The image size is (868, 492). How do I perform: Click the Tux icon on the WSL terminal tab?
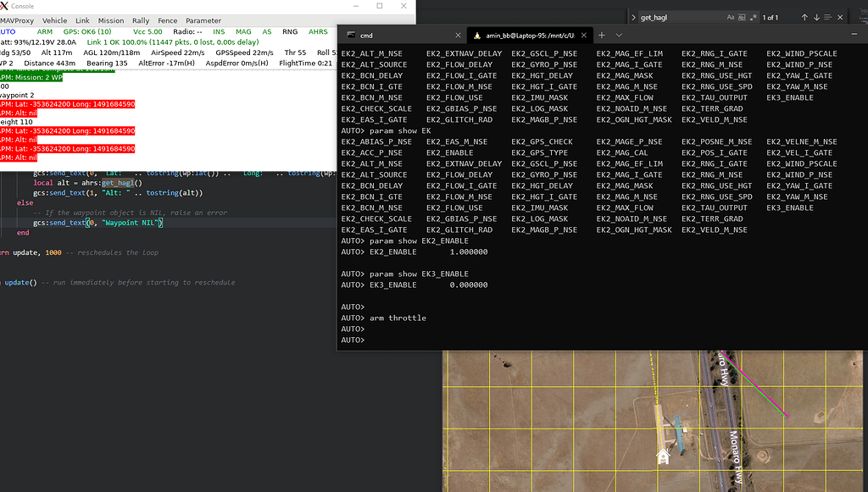pyautogui.click(x=477, y=35)
